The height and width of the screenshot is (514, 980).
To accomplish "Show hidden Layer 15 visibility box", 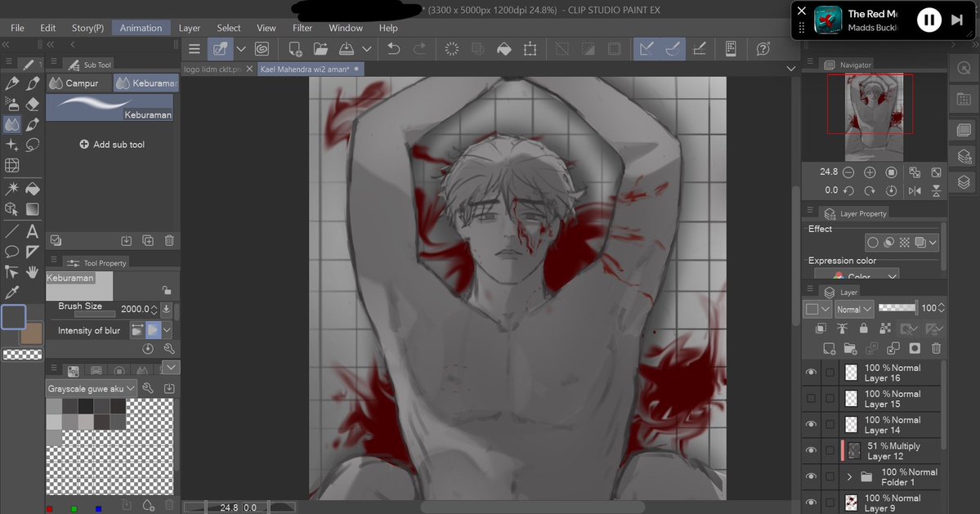I will tap(811, 399).
